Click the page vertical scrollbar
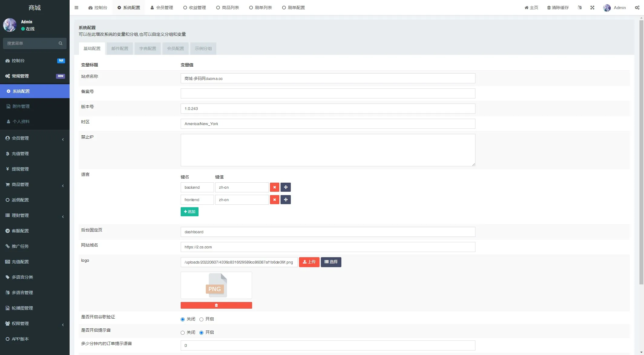The height and width of the screenshot is (355, 644). (x=641, y=151)
